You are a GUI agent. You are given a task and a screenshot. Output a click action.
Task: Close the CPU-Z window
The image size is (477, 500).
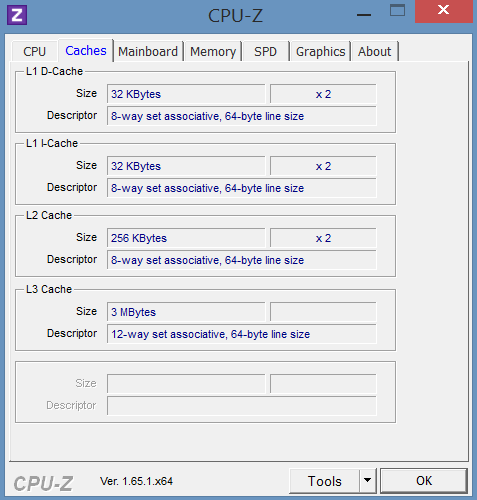pos(444,11)
